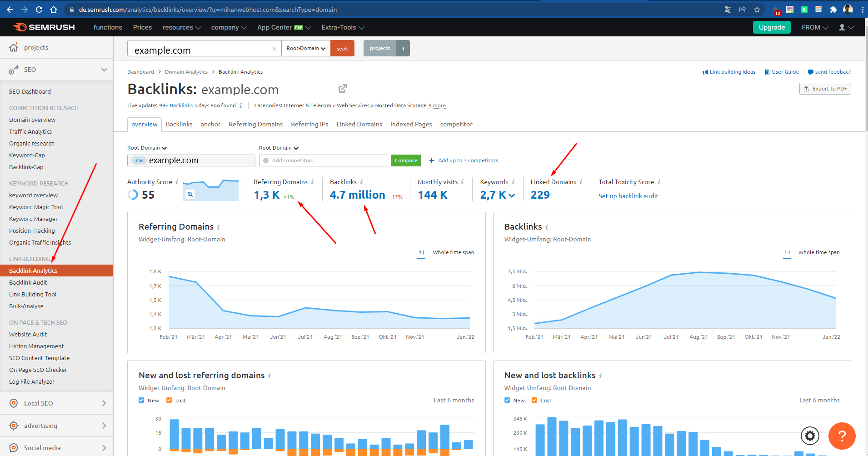Click the orange seek button
The width and height of the screenshot is (868, 456).
tap(342, 48)
